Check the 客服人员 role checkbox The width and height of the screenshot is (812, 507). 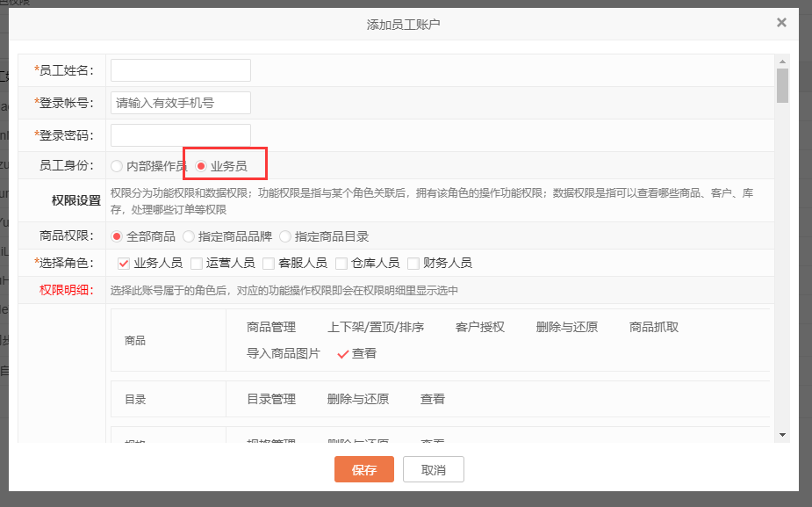click(269, 263)
